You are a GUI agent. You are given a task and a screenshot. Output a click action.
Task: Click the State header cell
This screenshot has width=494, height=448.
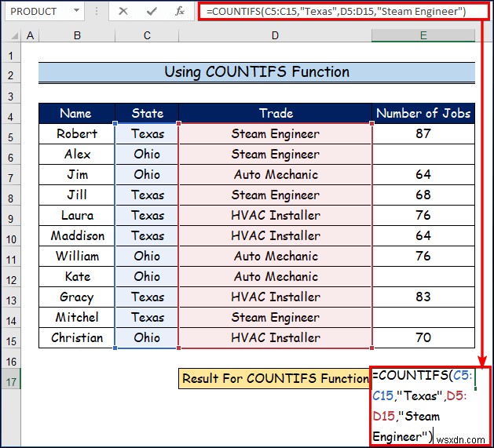[x=147, y=113]
